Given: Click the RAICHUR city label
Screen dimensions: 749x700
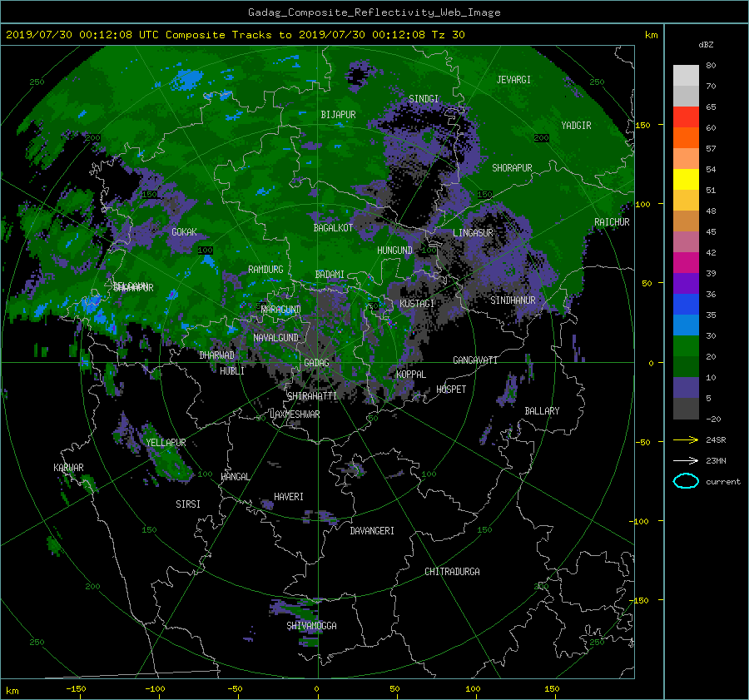Looking at the screenshot, I should click(x=612, y=222).
